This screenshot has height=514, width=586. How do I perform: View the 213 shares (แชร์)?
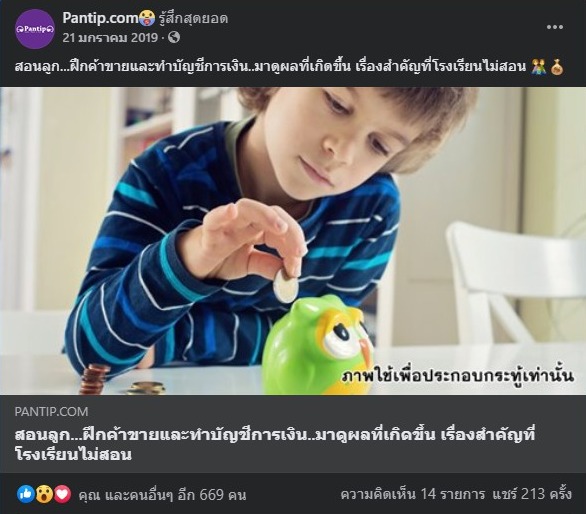click(532, 494)
